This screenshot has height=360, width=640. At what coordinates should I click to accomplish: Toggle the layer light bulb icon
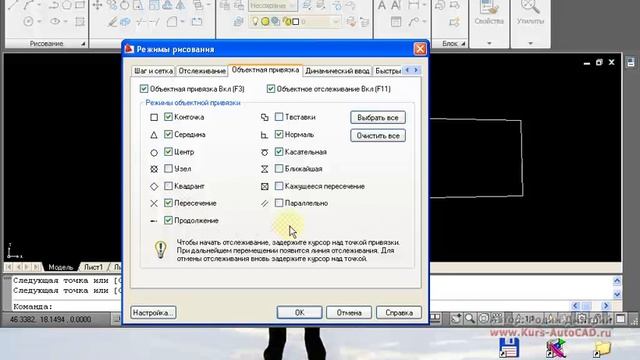[255, 21]
